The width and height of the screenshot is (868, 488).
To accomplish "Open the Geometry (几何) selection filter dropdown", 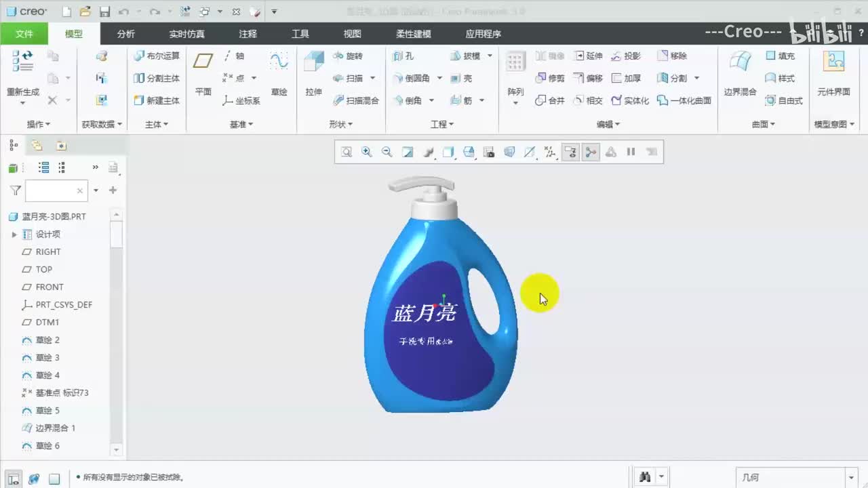I will pos(852,477).
